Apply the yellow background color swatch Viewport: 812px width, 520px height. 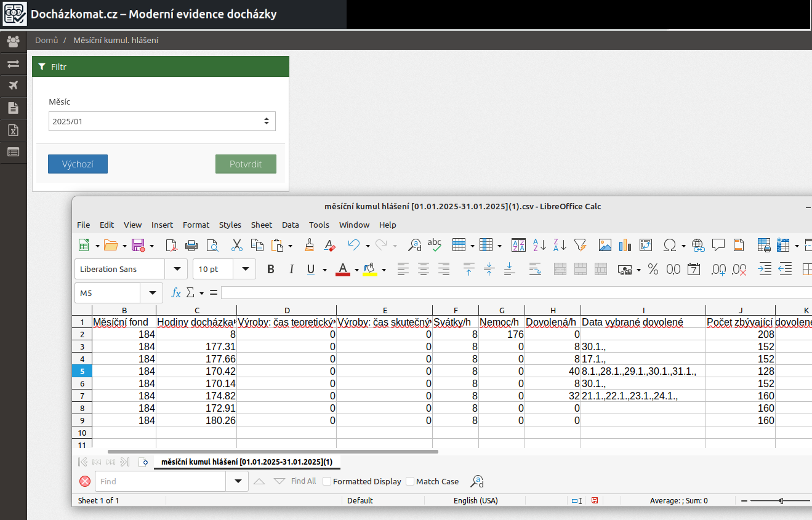(x=369, y=269)
